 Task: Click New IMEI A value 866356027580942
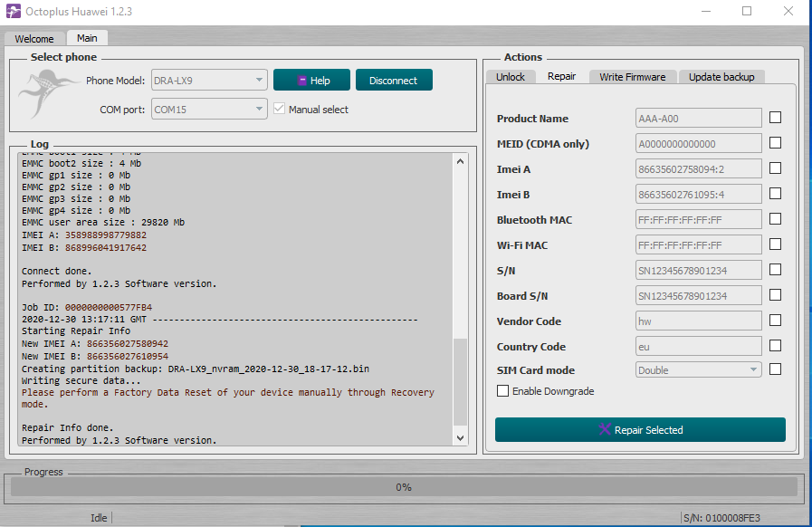pyautogui.click(x=128, y=343)
